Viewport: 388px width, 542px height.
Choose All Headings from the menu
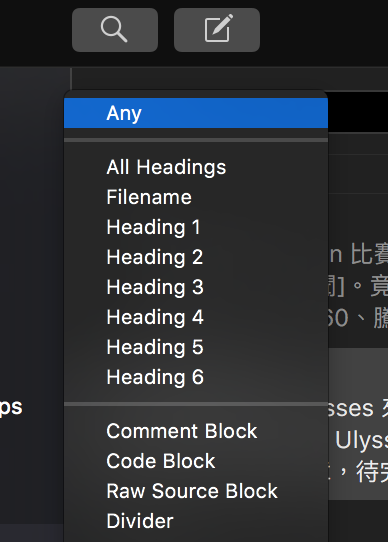tap(196, 167)
